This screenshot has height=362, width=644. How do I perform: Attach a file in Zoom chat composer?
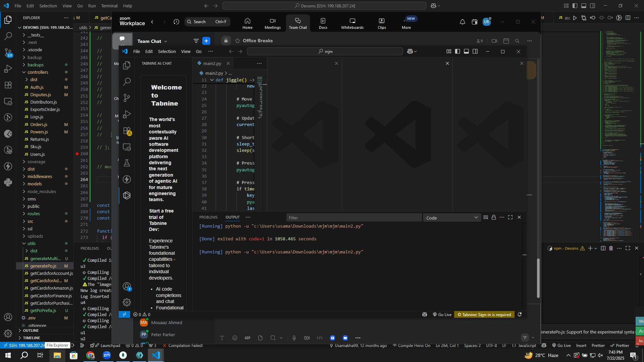[x=260, y=338]
